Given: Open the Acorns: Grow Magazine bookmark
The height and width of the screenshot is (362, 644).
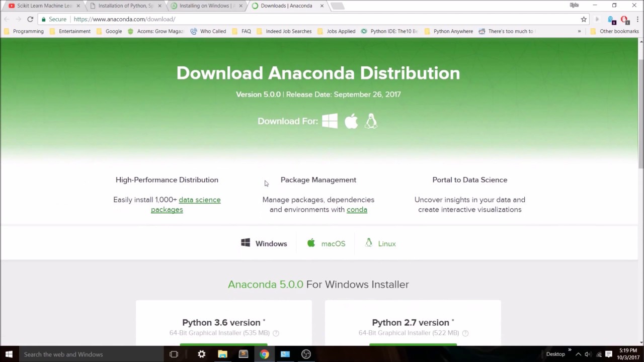Looking at the screenshot, I should click(156, 31).
